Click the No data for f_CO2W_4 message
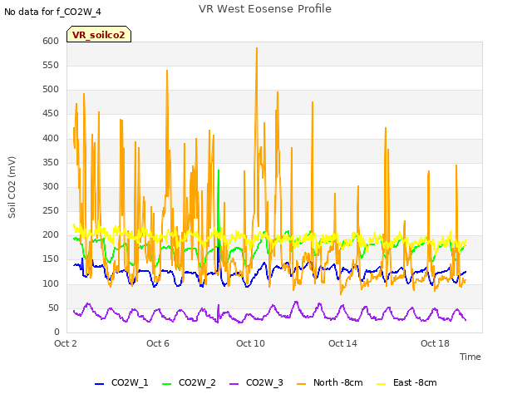532x399 pixels. (x=52, y=12)
